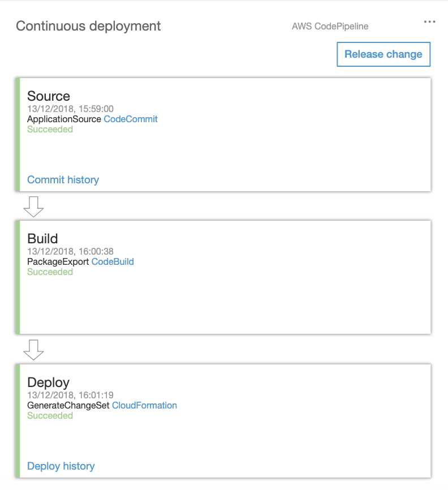Open Deploy history link

pyautogui.click(x=61, y=466)
